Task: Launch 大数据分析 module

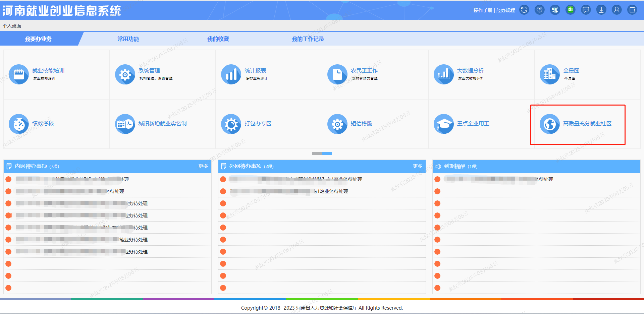Action: coord(470,71)
